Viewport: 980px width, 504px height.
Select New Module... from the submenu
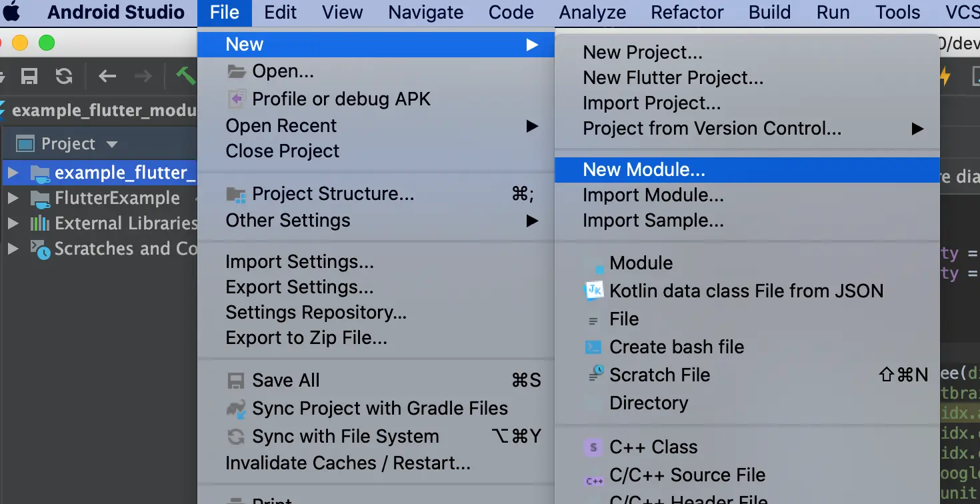tap(643, 170)
